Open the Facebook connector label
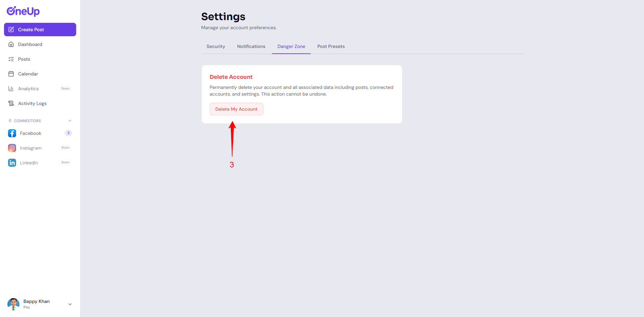The width and height of the screenshot is (644, 317). tap(31, 133)
